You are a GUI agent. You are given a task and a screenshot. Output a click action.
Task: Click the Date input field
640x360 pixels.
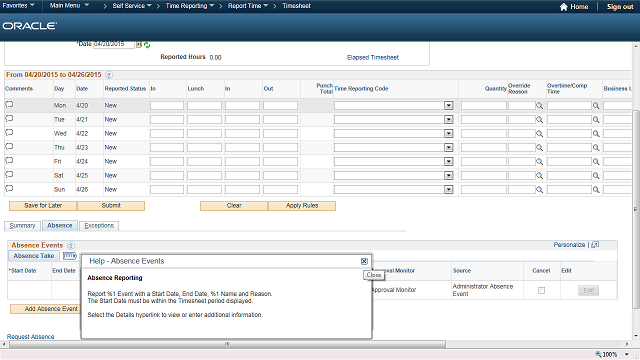pos(114,44)
